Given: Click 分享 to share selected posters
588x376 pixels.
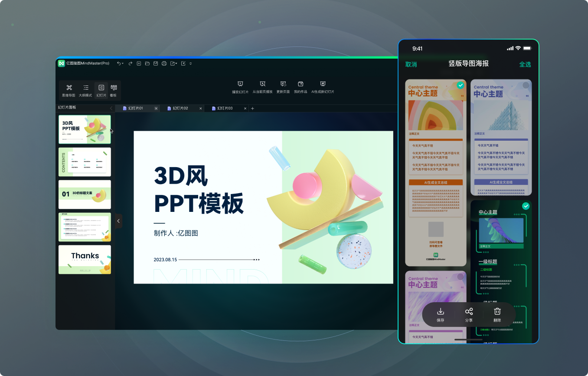Looking at the screenshot, I should (469, 315).
